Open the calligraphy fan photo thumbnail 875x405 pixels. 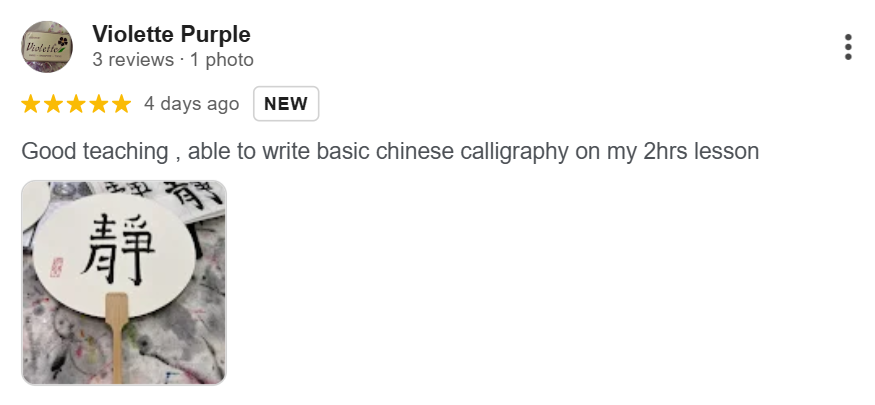click(x=124, y=282)
